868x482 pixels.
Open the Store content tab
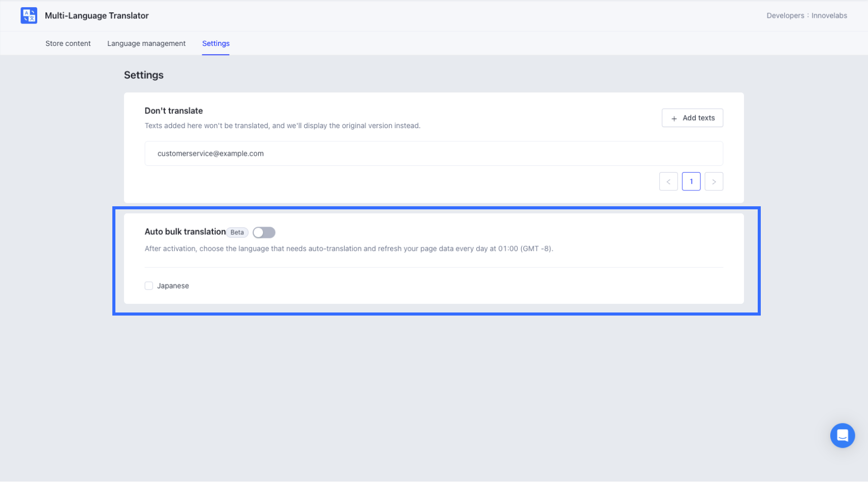(x=68, y=43)
